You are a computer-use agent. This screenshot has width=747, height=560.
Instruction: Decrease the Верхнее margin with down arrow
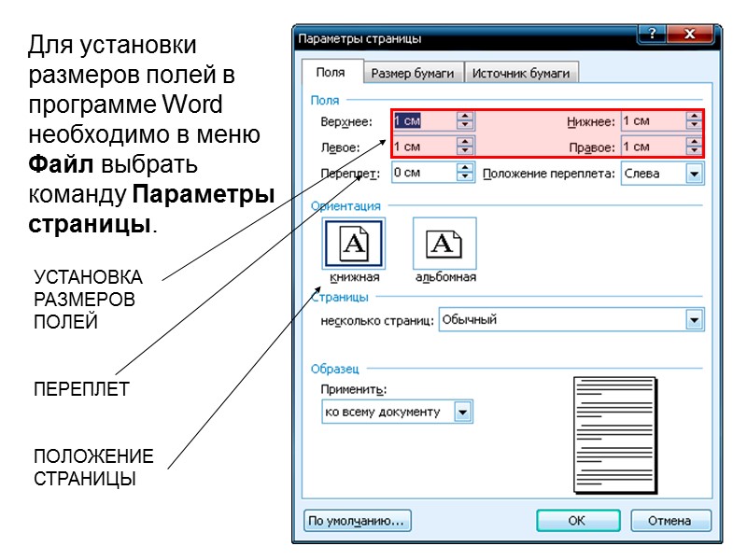(465, 125)
